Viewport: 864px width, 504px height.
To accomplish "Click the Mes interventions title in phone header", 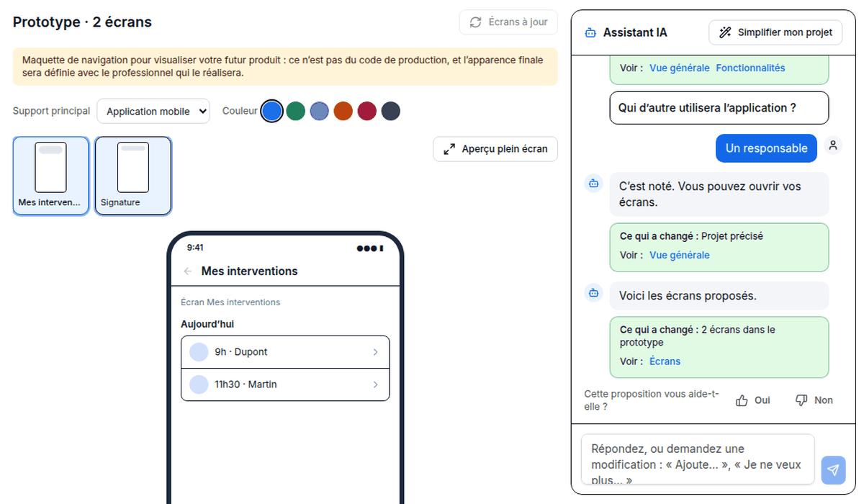I will pos(249,271).
